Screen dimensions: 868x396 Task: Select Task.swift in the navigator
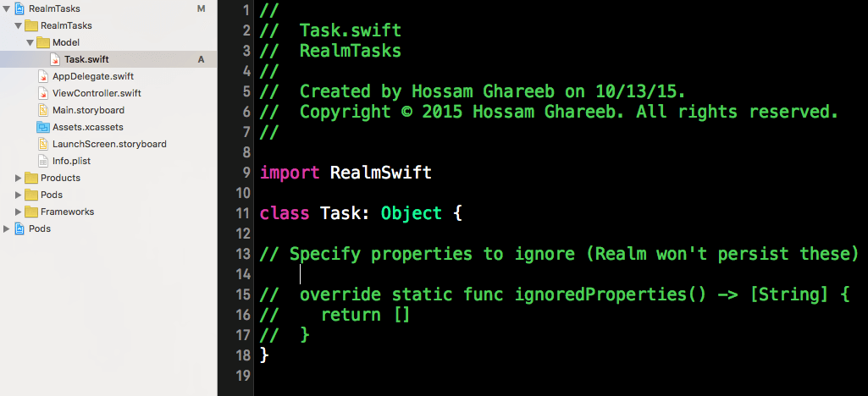click(86, 59)
